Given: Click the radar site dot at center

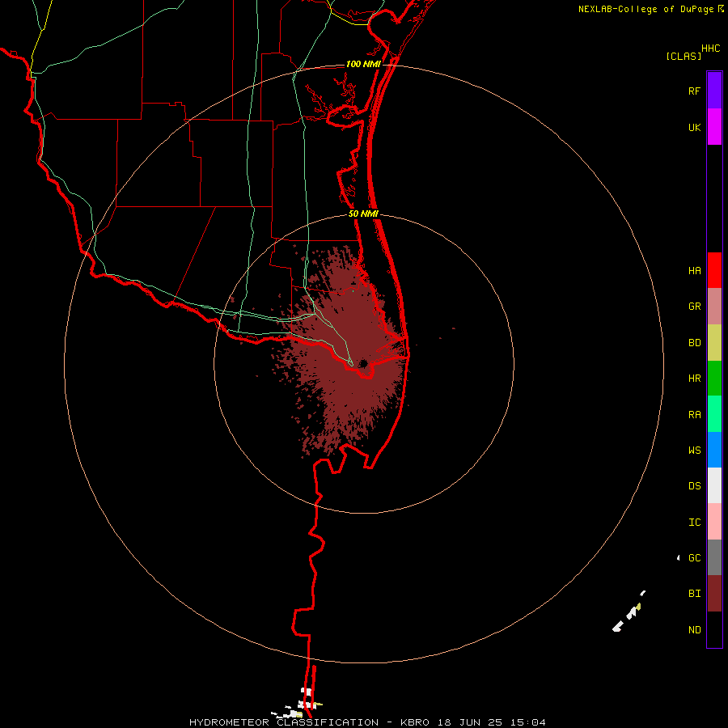Looking at the screenshot, I should tap(363, 363).
